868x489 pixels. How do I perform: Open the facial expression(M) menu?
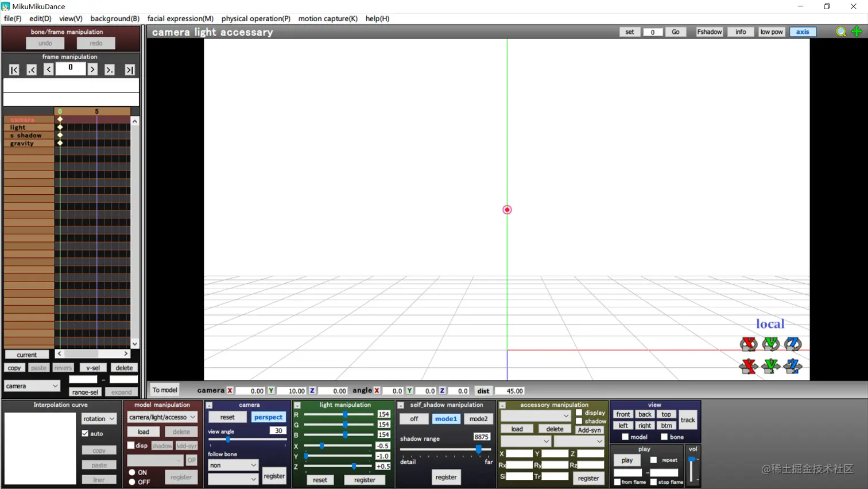click(180, 18)
